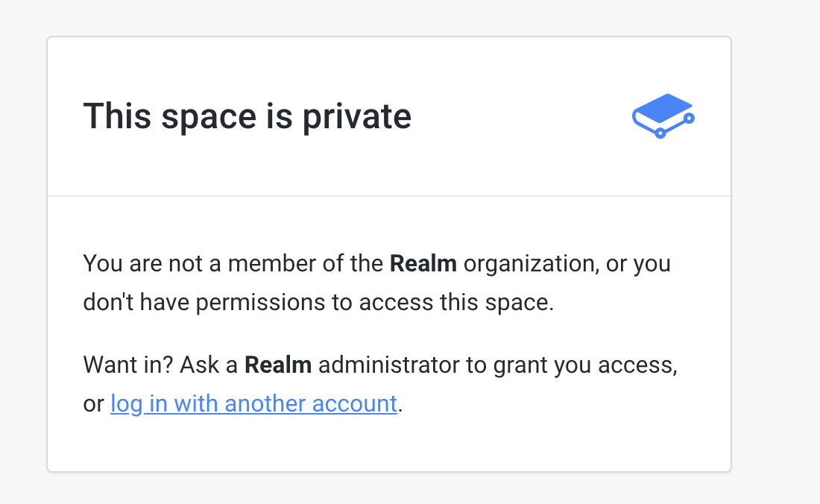Click the divider line below the heading
The width and height of the screenshot is (820, 504).
pos(389,196)
